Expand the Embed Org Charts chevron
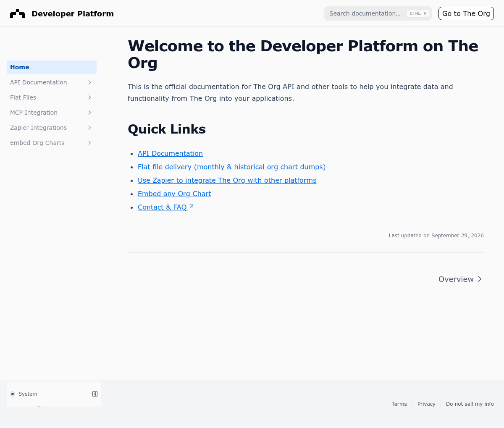Viewport: 504px width, 428px height. pyautogui.click(x=89, y=143)
